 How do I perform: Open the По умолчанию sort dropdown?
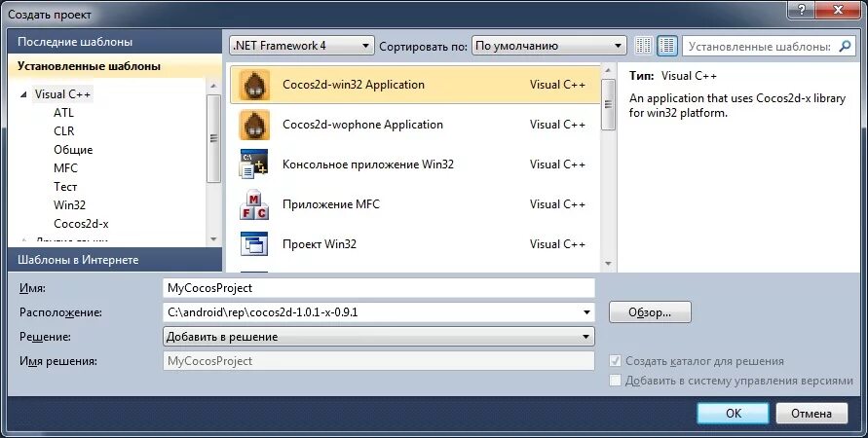click(x=549, y=46)
